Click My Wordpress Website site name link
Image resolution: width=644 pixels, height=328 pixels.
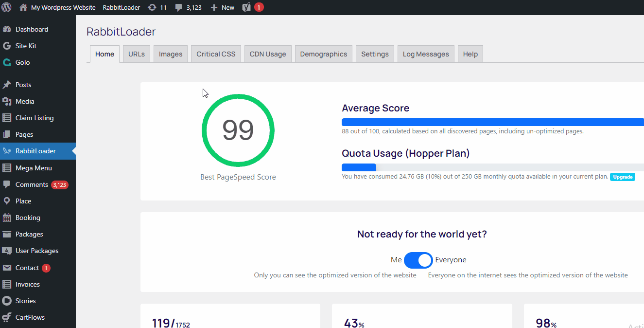(63, 7)
